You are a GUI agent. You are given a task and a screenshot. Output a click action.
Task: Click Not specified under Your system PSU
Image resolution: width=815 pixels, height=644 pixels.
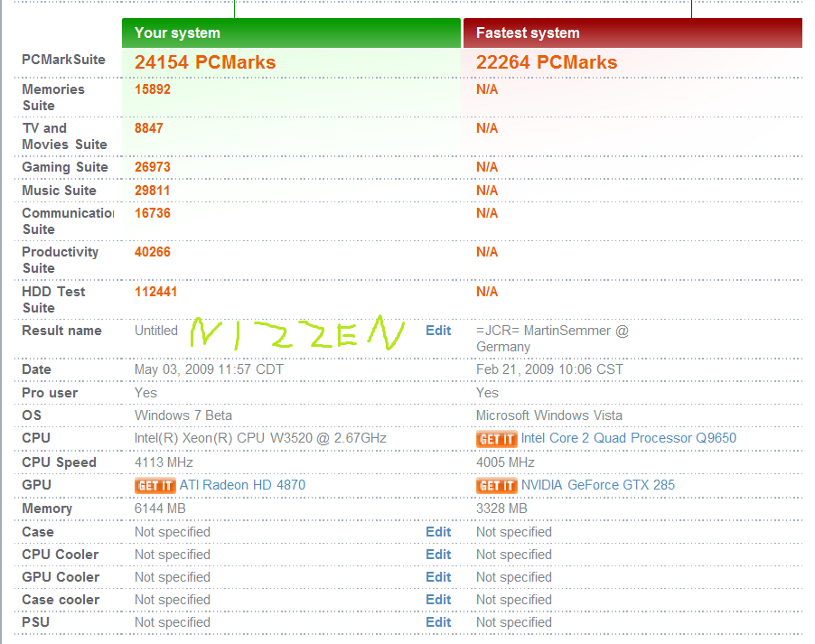point(173,622)
